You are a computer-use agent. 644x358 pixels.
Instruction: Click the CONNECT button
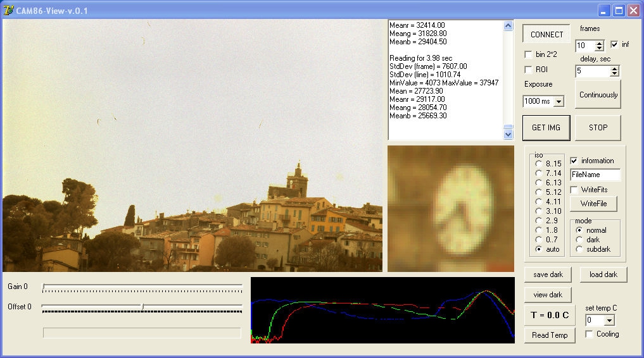tap(546, 34)
